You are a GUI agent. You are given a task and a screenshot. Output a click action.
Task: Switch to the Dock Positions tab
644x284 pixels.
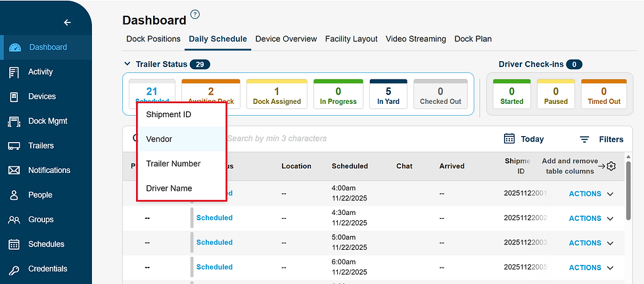[153, 39]
